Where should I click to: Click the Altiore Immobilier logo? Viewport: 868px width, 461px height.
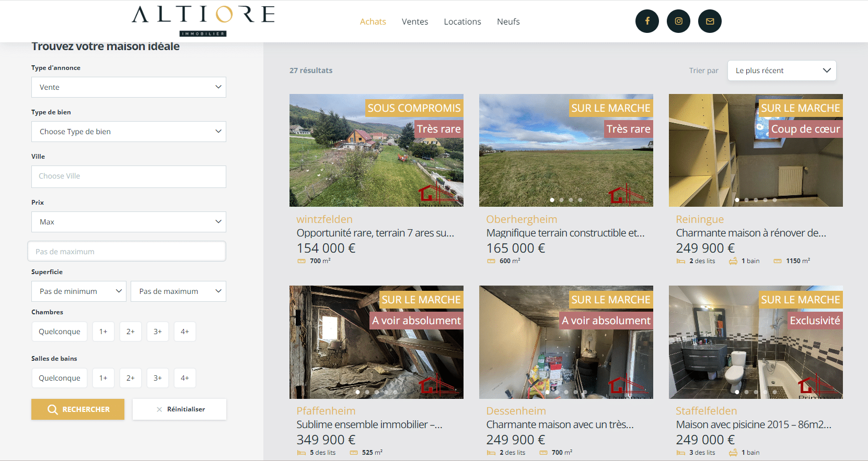[203, 21]
